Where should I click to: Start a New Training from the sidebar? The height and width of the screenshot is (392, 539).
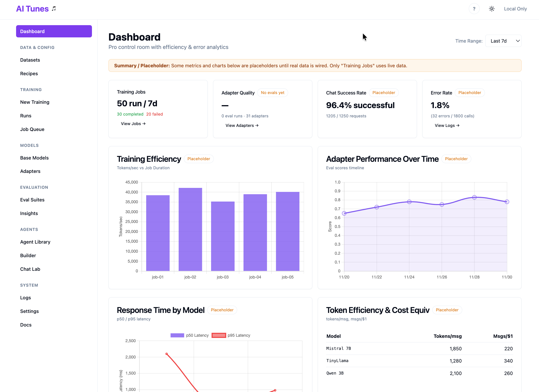35,102
